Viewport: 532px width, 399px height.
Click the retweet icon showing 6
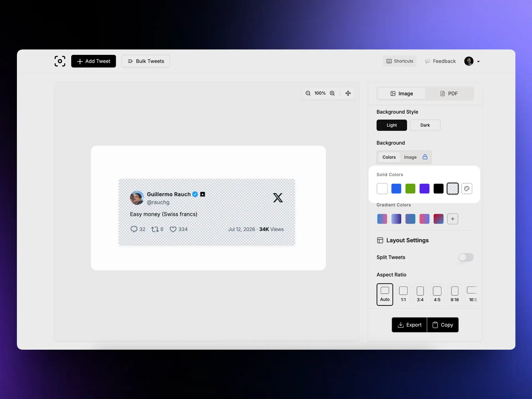click(x=155, y=229)
